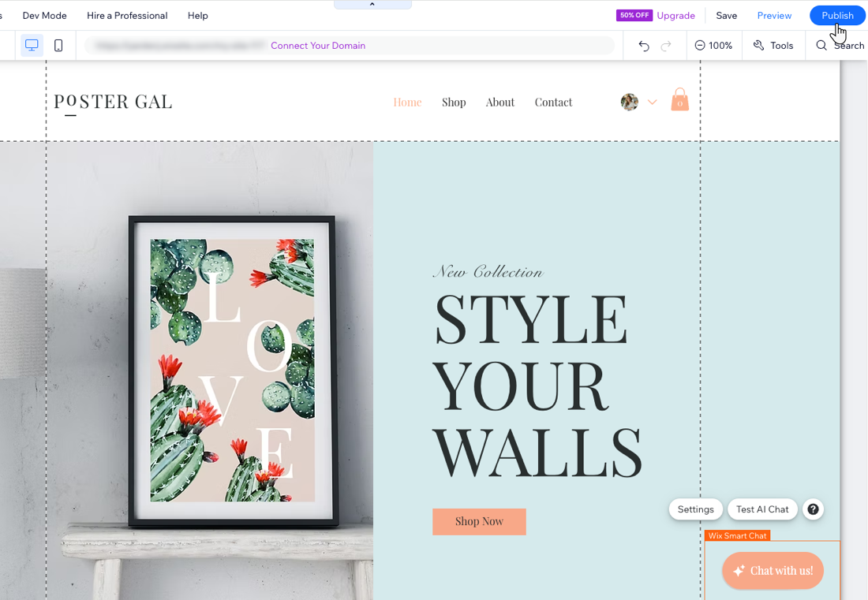Select the cactus LOVE poster image
868x600 pixels.
coord(232,371)
